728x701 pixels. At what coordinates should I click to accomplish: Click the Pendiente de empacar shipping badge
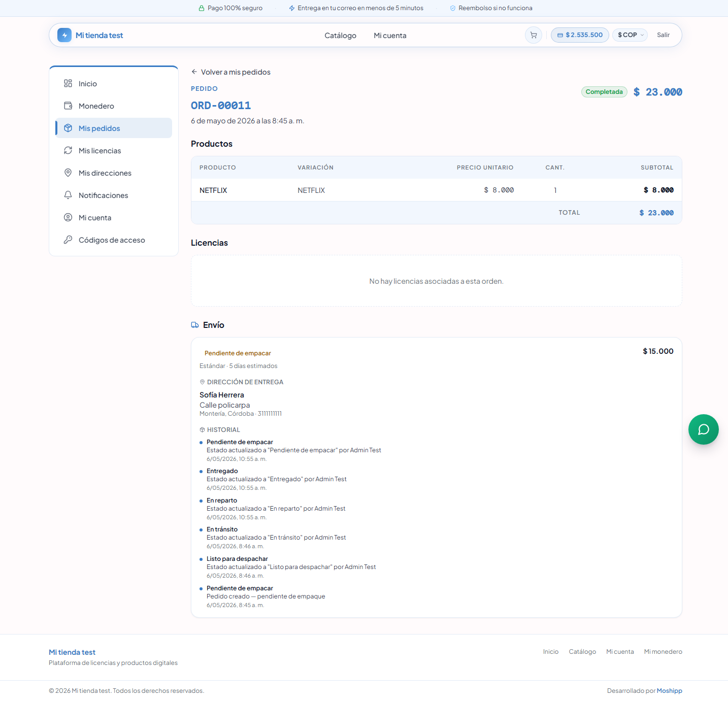pyautogui.click(x=238, y=353)
